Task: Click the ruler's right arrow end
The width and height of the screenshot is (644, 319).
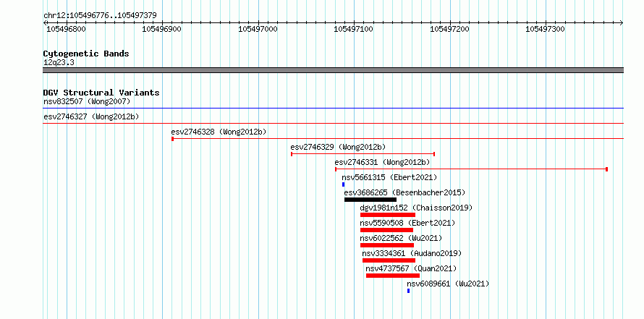Action: [621, 22]
